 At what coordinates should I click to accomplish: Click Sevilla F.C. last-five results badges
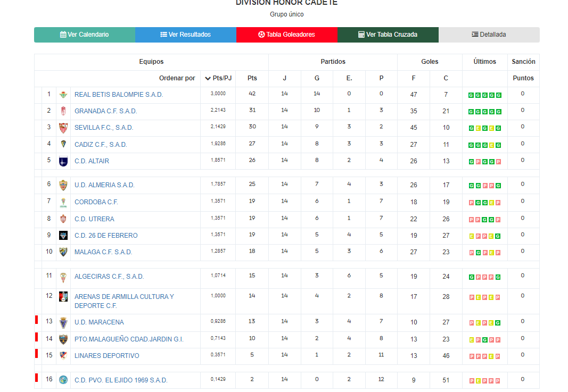[x=484, y=128]
